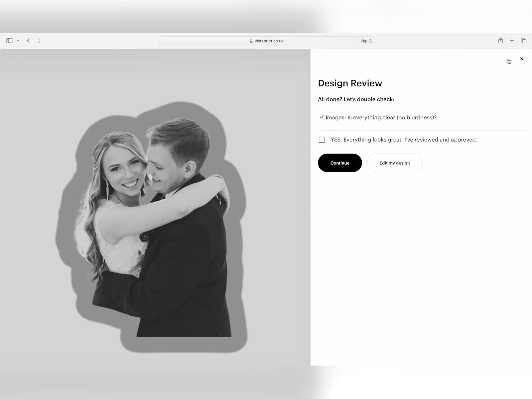
Task: Open the sidebar options dropdown chevron
Action: pos(18,41)
